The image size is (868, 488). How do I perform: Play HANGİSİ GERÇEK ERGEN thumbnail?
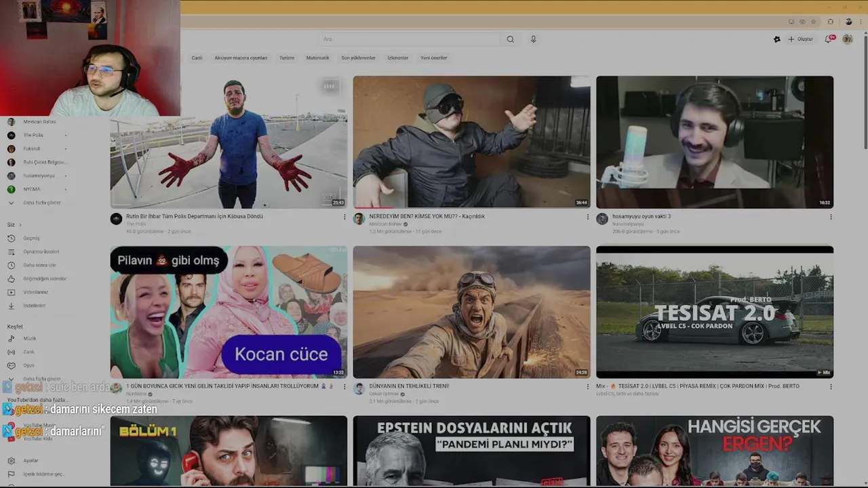(715, 451)
